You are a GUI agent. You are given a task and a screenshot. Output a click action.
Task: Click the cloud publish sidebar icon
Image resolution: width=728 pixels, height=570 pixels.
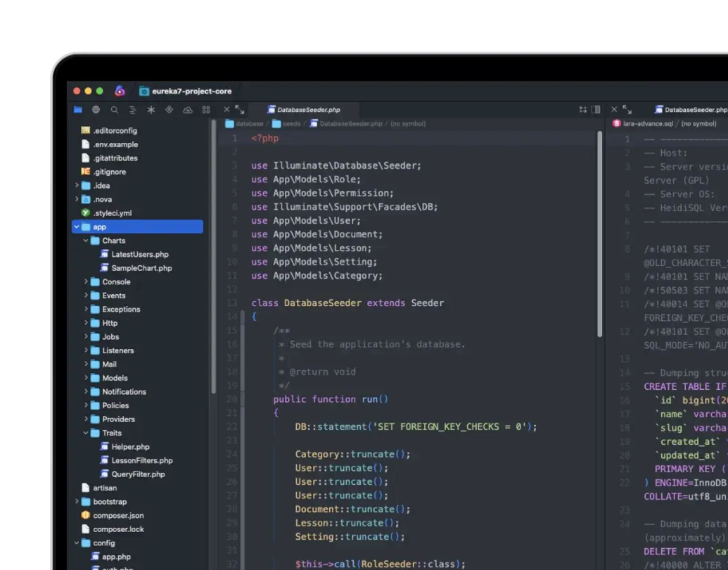click(188, 110)
